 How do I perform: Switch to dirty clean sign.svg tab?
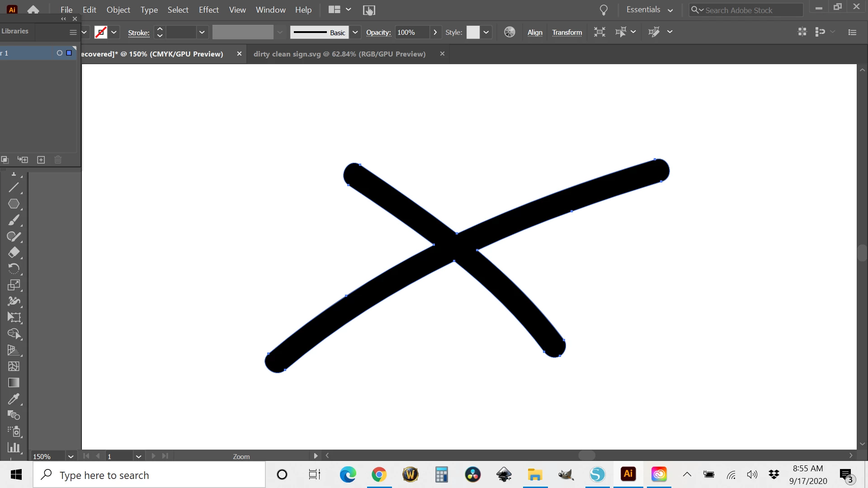click(x=339, y=54)
